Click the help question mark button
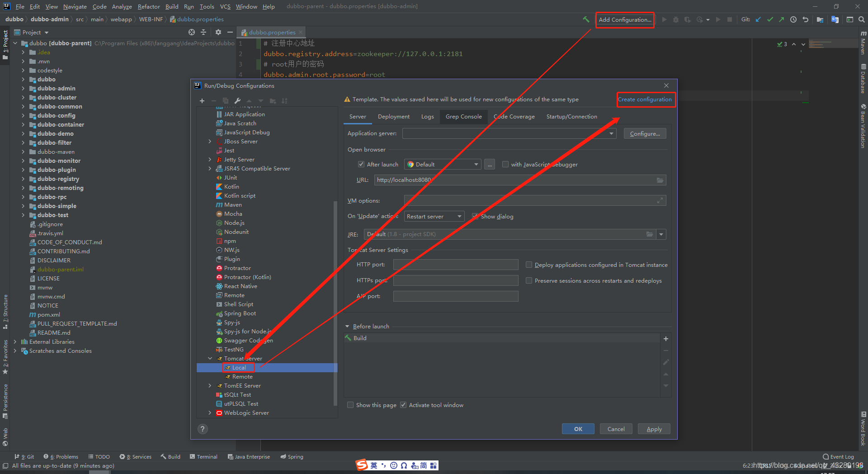868x474 pixels. click(203, 429)
